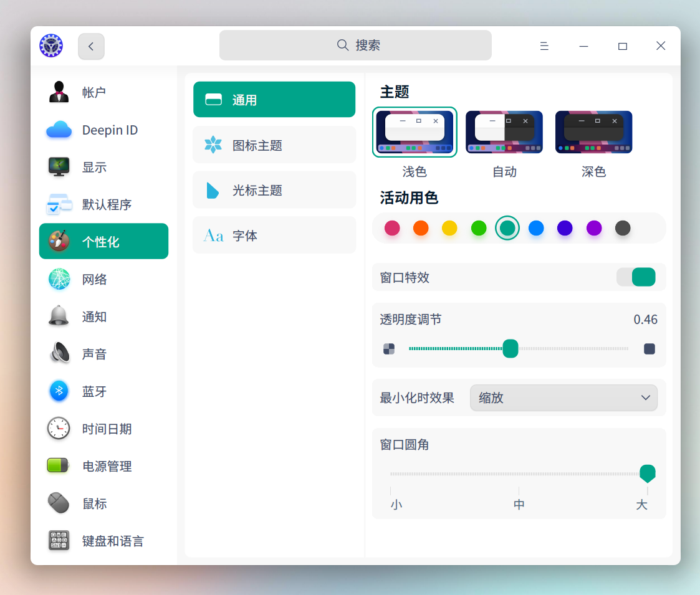Open the 键盘和语言 sidebar label
Image resolution: width=700 pixels, height=595 pixels.
[113, 541]
